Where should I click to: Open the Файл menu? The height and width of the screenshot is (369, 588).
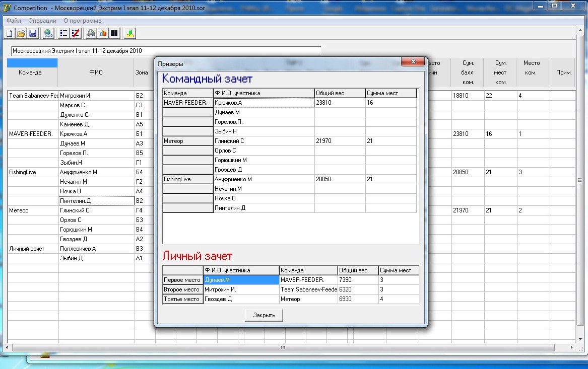(14, 21)
